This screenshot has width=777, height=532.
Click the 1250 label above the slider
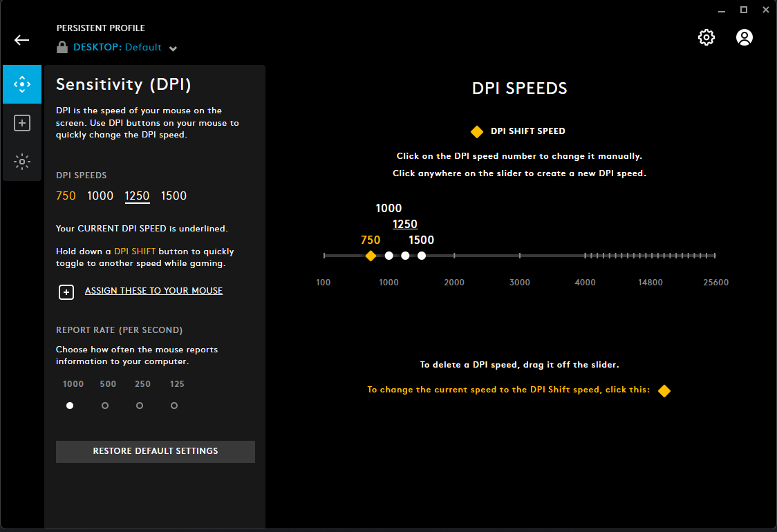click(405, 224)
